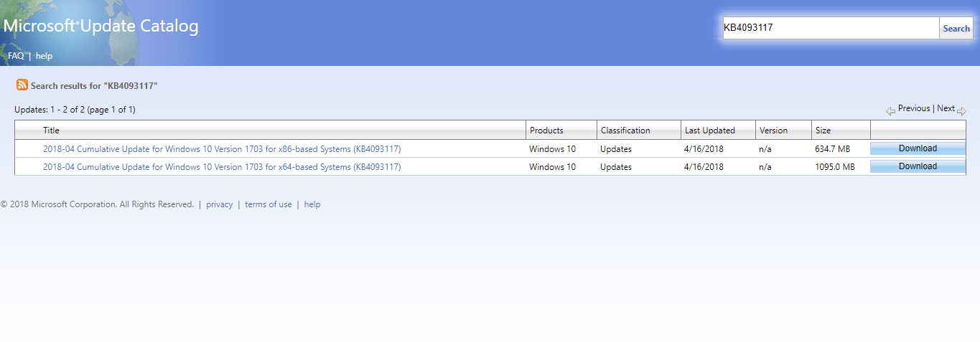Click 'Updates' classification cell in x64 row
This screenshot has width=980, height=342.
click(x=616, y=167)
